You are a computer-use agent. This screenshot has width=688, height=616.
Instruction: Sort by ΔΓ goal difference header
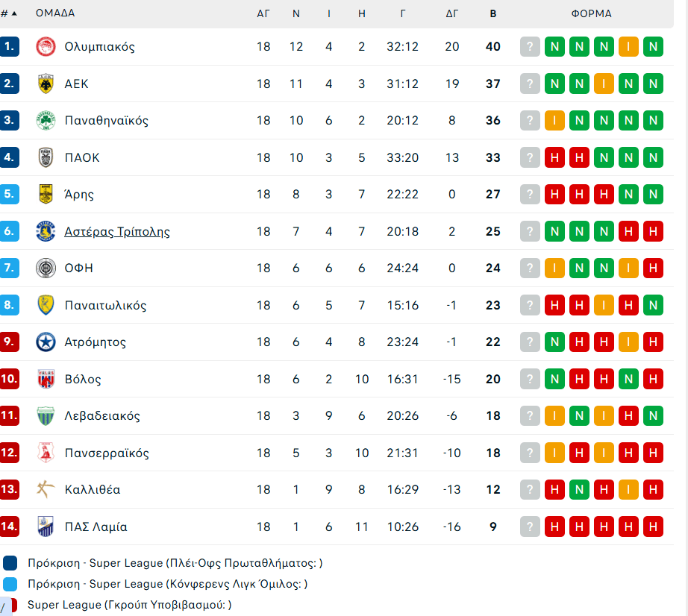click(452, 13)
